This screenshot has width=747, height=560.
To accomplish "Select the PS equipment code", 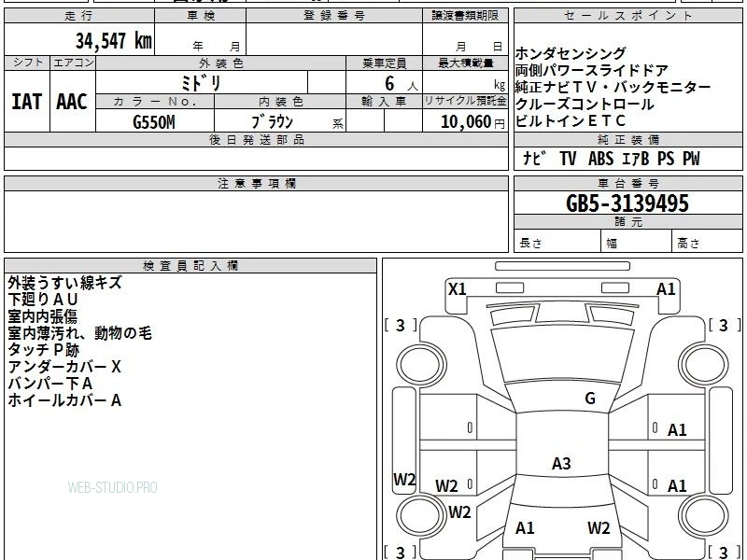I will (x=666, y=158).
